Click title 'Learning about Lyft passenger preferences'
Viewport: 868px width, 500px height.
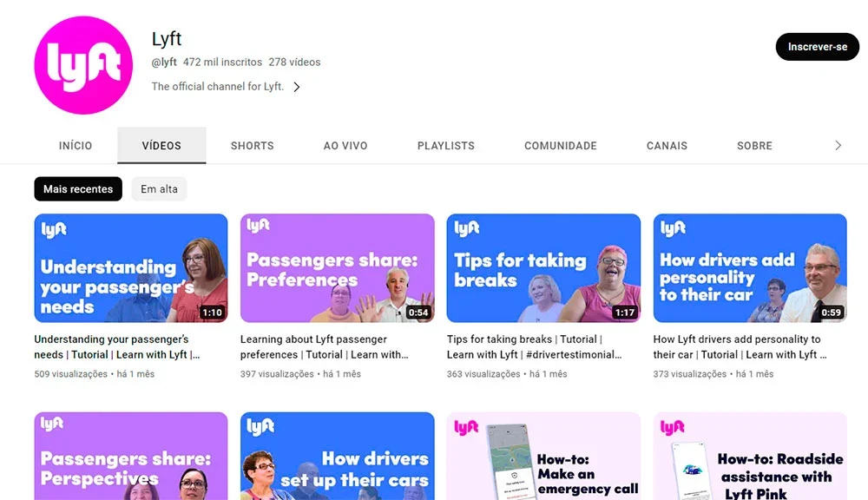coord(325,347)
